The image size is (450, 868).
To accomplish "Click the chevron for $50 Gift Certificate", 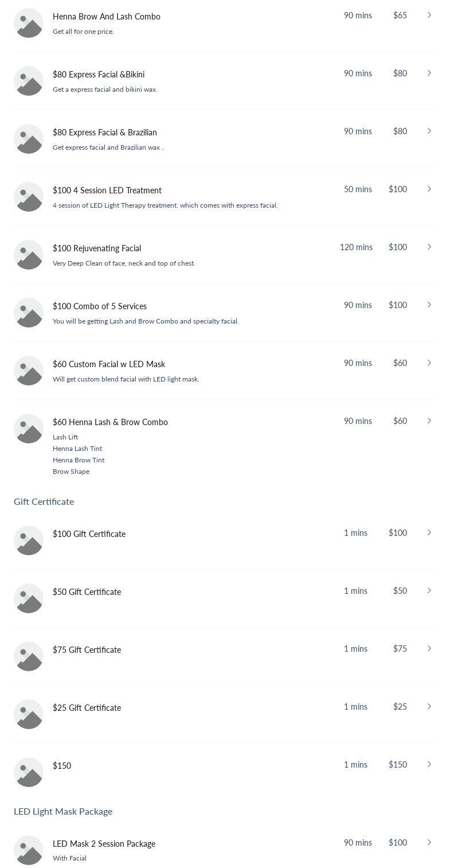I will (x=429, y=591).
